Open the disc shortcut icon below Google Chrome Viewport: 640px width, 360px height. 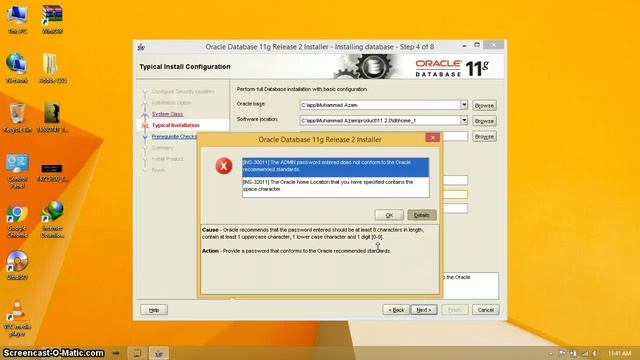pyautogui.click(x=17, y=265)
